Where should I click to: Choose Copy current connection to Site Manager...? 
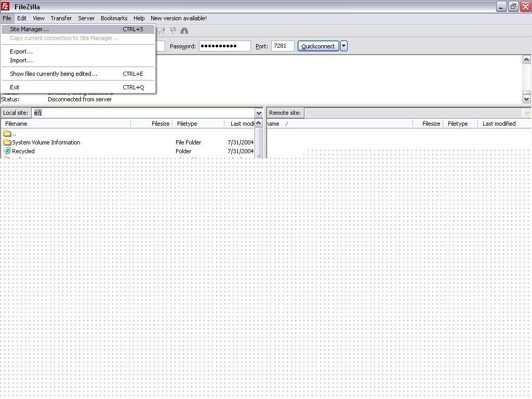click(x=78, y=38)
